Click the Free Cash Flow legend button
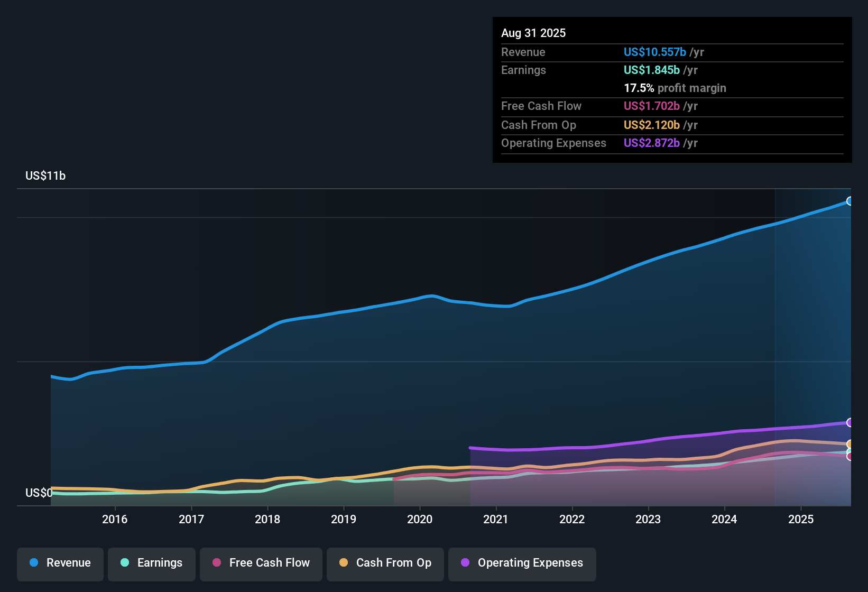The width and height of the screenshot is (868, 592). click(x=261, y=563)
